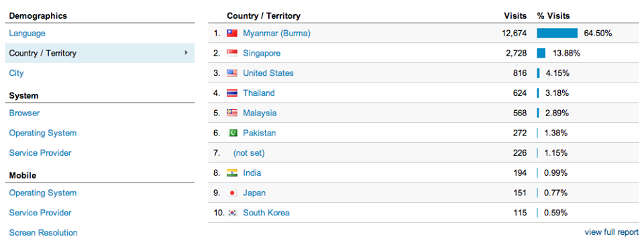Click the South Korea flag icon
Viewport: 644px width, 251px height.
coord(233,213)
